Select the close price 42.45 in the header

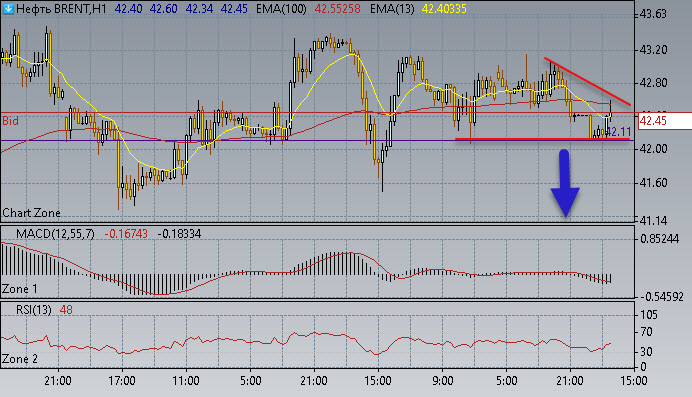234,9
